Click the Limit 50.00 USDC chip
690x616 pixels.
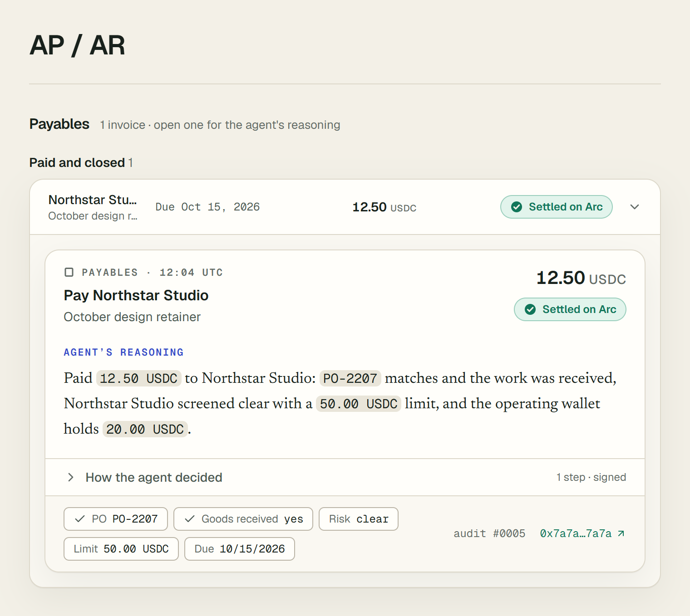[x=121, y=549]
